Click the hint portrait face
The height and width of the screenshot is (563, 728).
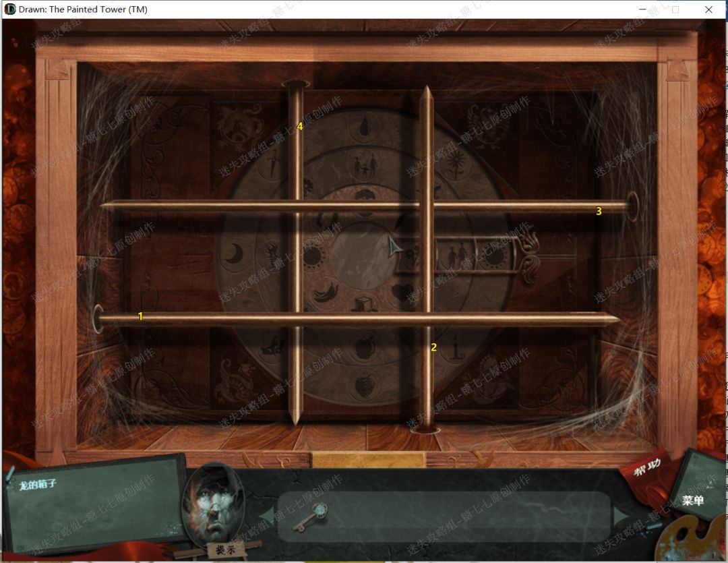(214, 504)
